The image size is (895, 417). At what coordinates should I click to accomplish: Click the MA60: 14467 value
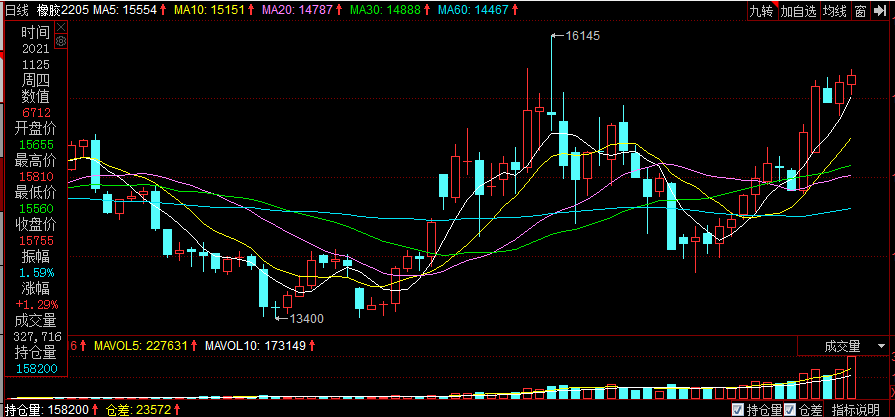[474, 10]
